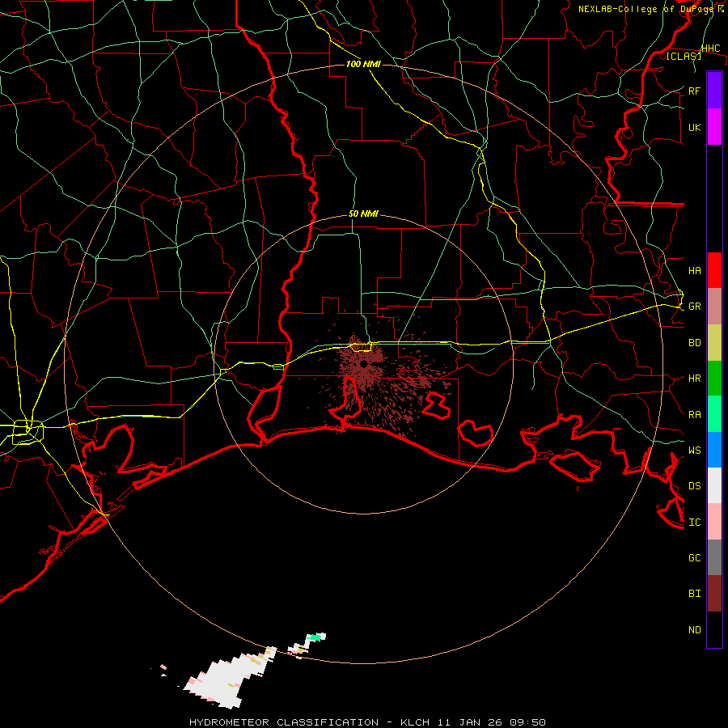Click the radar site center dot
This screenshot has width=728, height=728.
click(363, 364)
